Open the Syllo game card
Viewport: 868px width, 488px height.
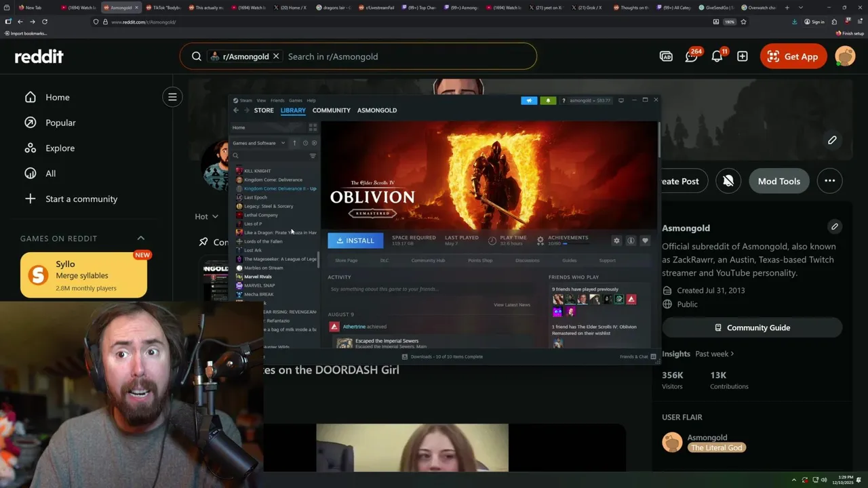click(x=83, y=275)
